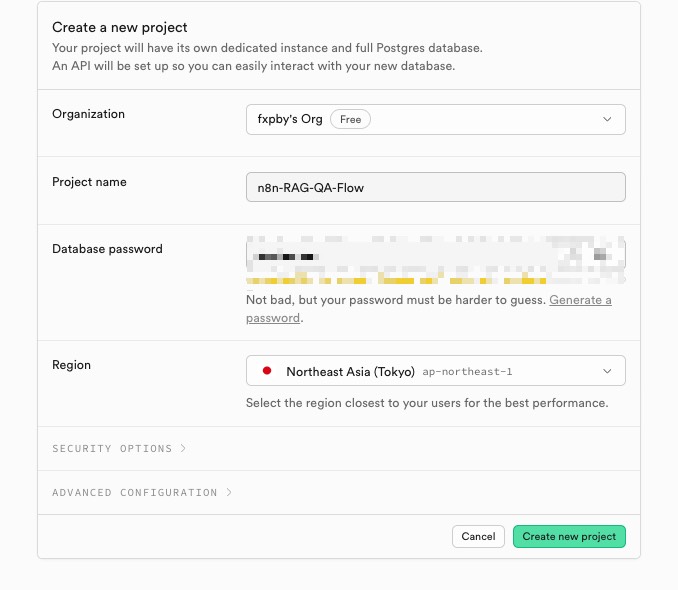678x590 pixels.
Task: Expand the Advanced Configuration section
Action: 135,493
